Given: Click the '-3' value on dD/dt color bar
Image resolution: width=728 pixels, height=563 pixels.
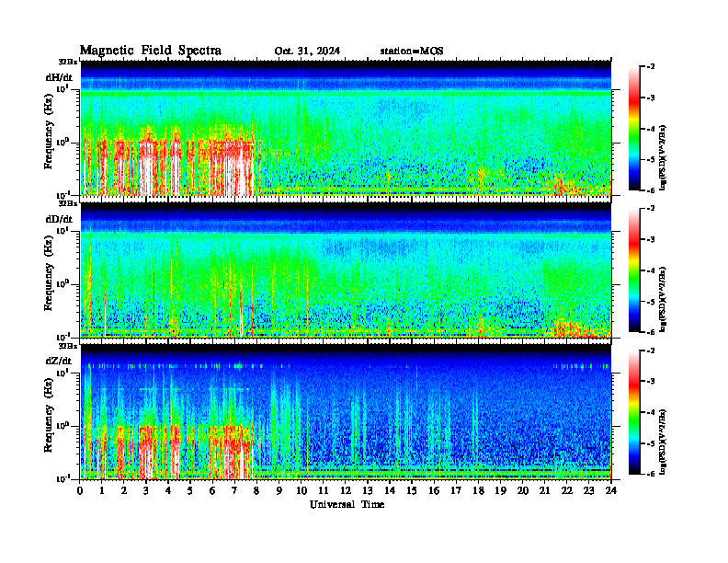Looking at the screenshot, I should pyautogui.click(x=651, y=239).
